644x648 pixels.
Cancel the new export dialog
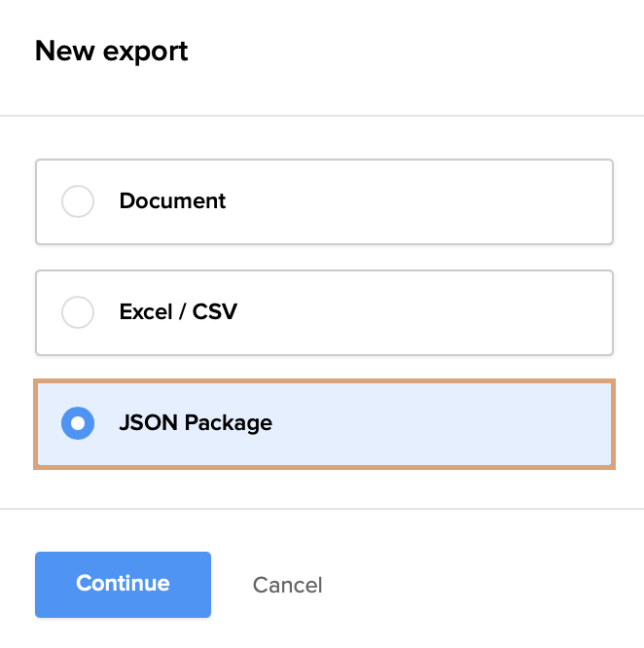(x=287, y=585)
